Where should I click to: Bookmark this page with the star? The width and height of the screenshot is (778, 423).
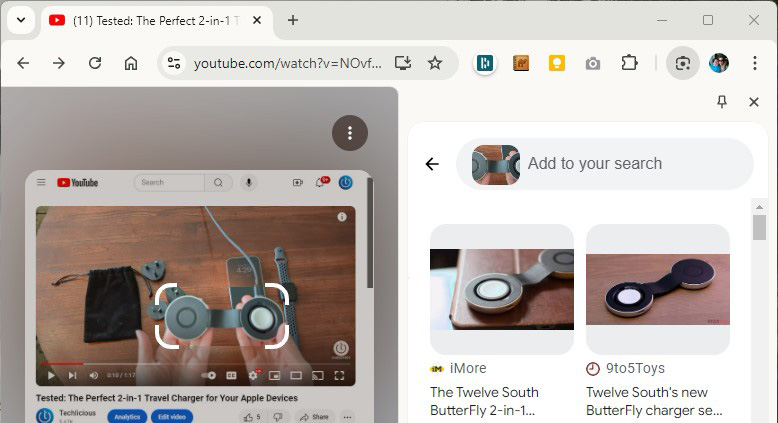[435, 63]
